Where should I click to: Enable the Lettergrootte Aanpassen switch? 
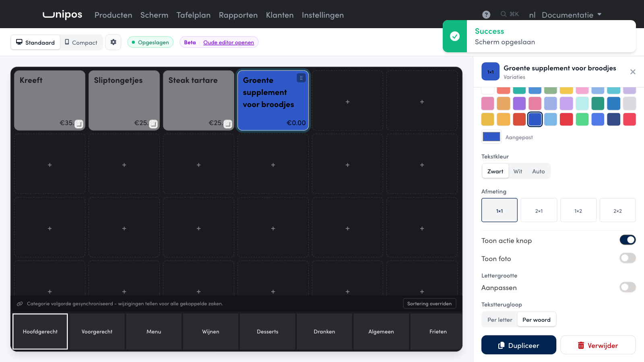pyautogui.click(x=627, y=287)
